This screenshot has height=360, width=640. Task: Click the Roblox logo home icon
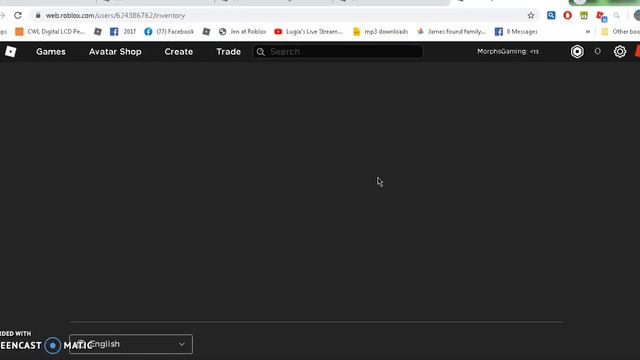[10, 51]
